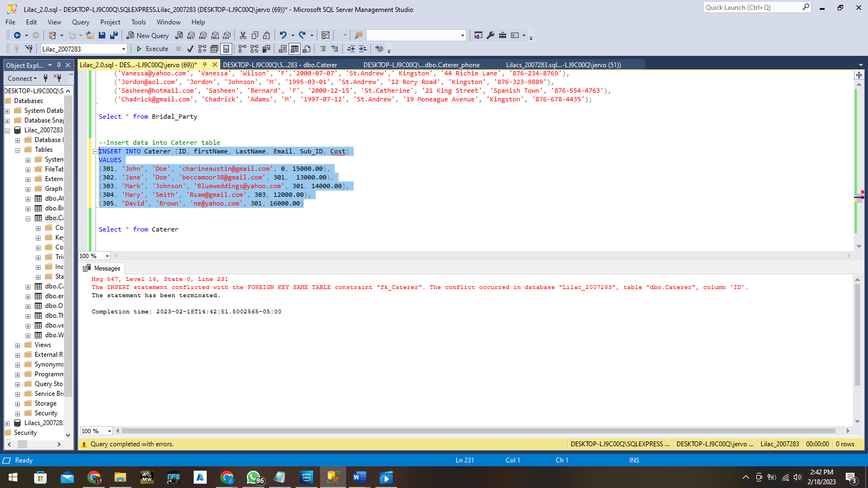Click the Redo arrow icon

tap(302, 35)
